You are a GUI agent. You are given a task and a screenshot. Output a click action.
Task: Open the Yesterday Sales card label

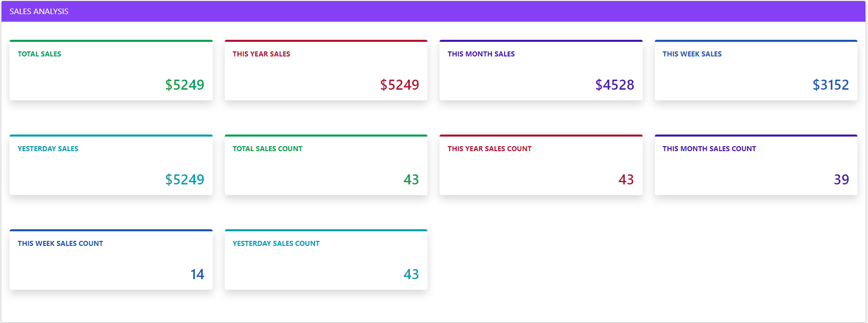click(x=48, y=149)
